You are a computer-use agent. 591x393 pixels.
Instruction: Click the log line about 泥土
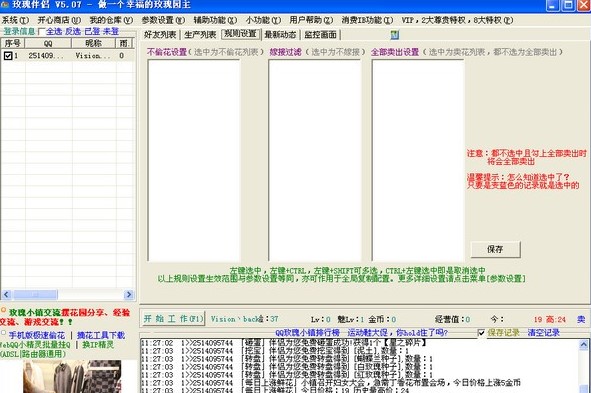coord(276,351)
